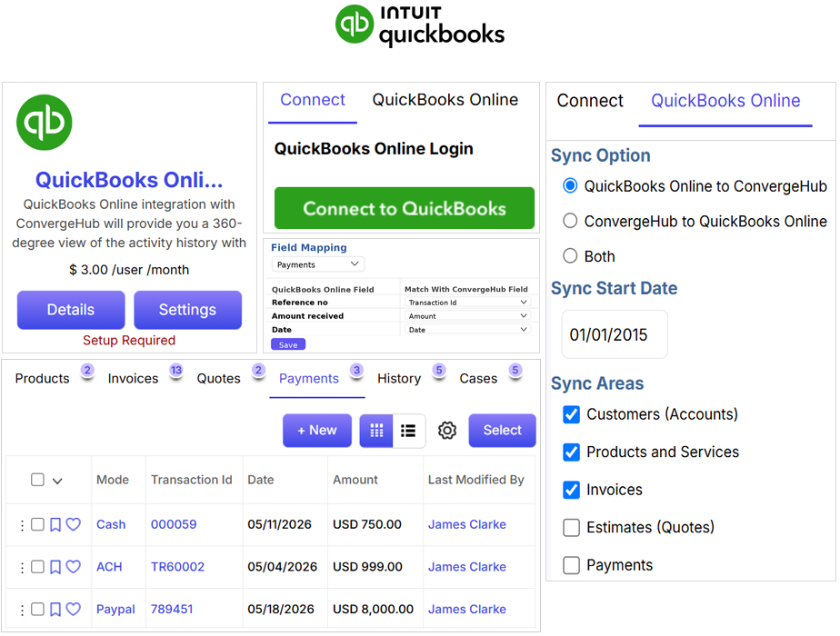Click the Connect to QuickBooks button
The image size is (840, 636).
coord(405,208)
